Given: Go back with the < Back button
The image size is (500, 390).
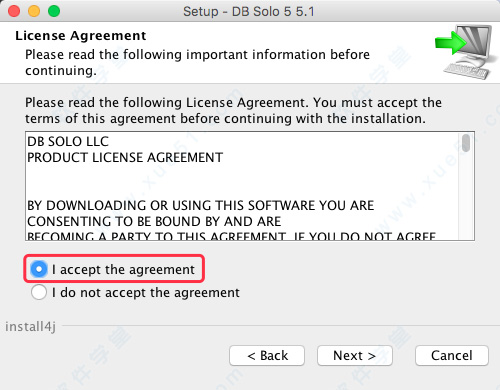Looking at the screenshot, I should click(x=267, y=355).
